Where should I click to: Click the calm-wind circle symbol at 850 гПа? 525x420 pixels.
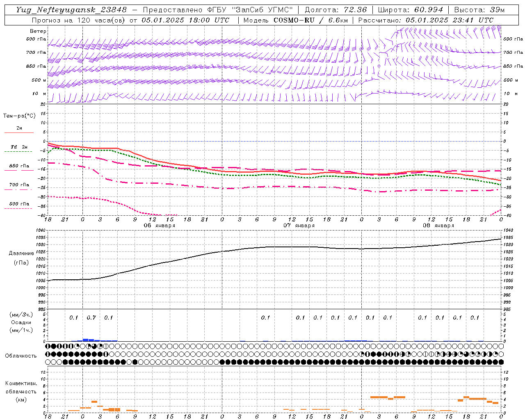coord(379,66)
